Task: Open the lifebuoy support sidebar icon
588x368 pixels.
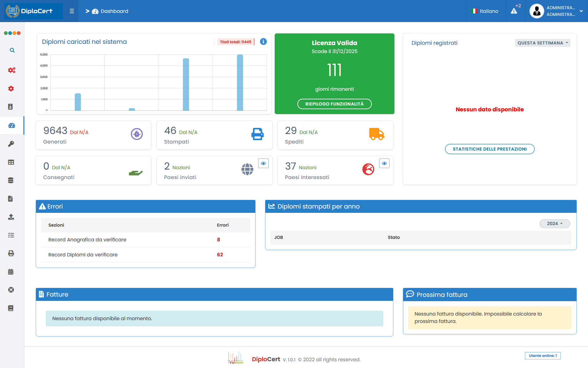Action: point(11,290)
